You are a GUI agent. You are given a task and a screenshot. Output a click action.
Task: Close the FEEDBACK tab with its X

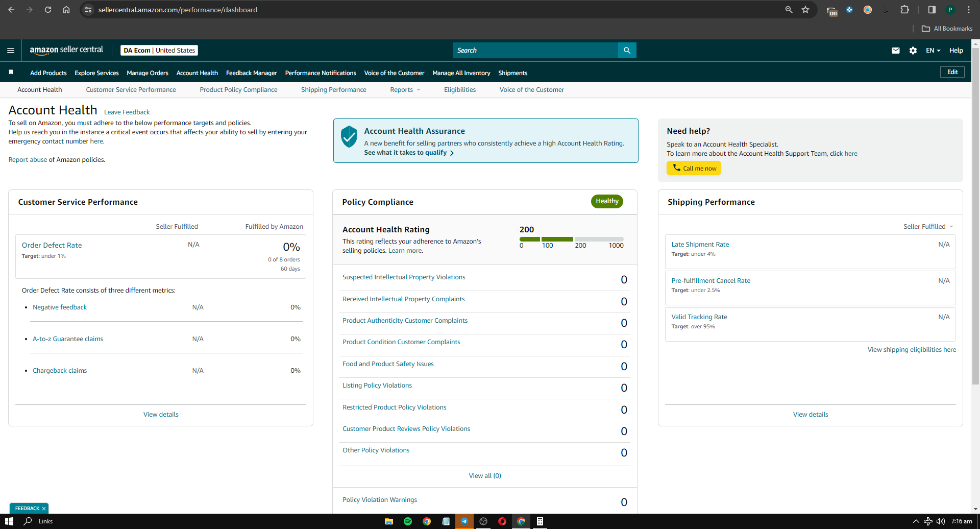tap(44, 509)
